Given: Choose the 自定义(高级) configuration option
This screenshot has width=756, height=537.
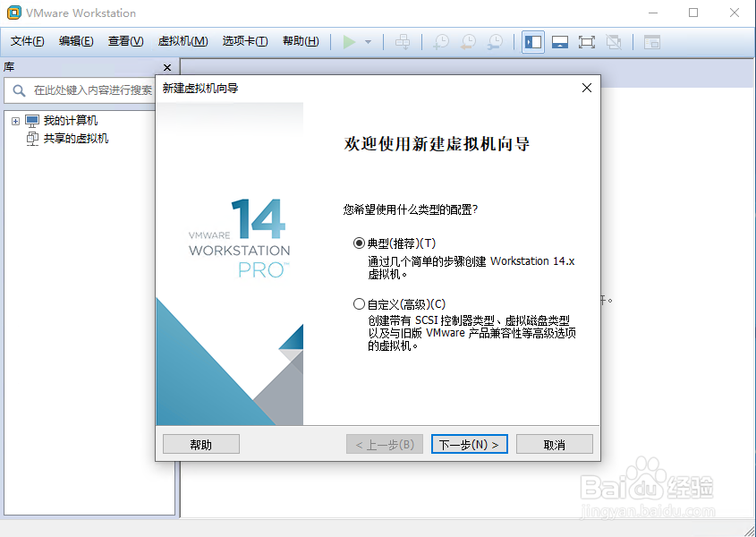Looking at the screenshot, I should 359,303.
